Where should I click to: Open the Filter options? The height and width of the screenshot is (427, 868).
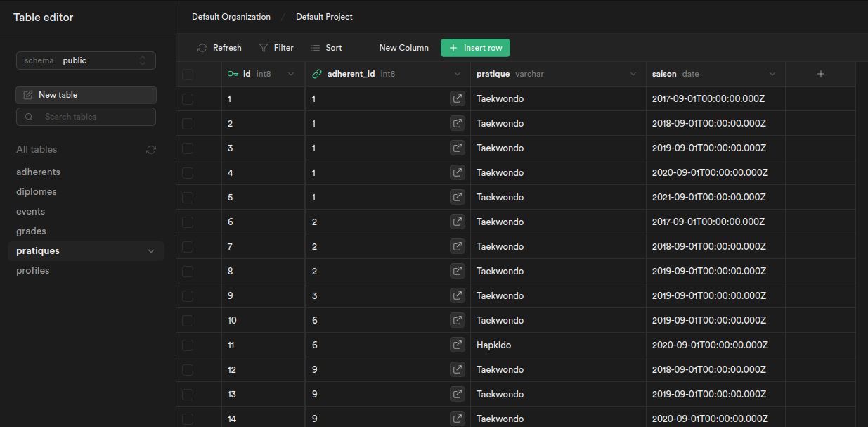click(276, 48)
